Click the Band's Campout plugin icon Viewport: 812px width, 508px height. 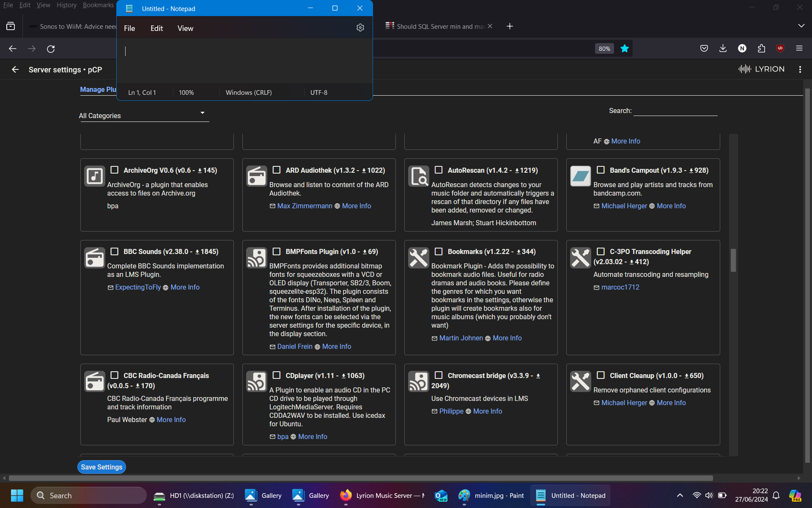pos(581,176)
